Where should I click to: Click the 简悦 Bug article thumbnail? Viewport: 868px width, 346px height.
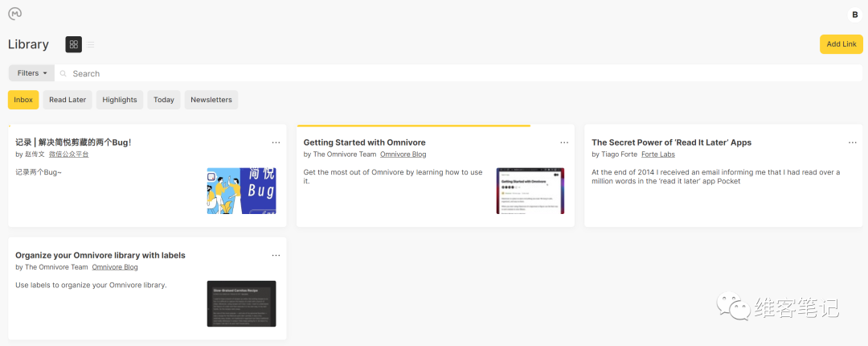(241, 191)
